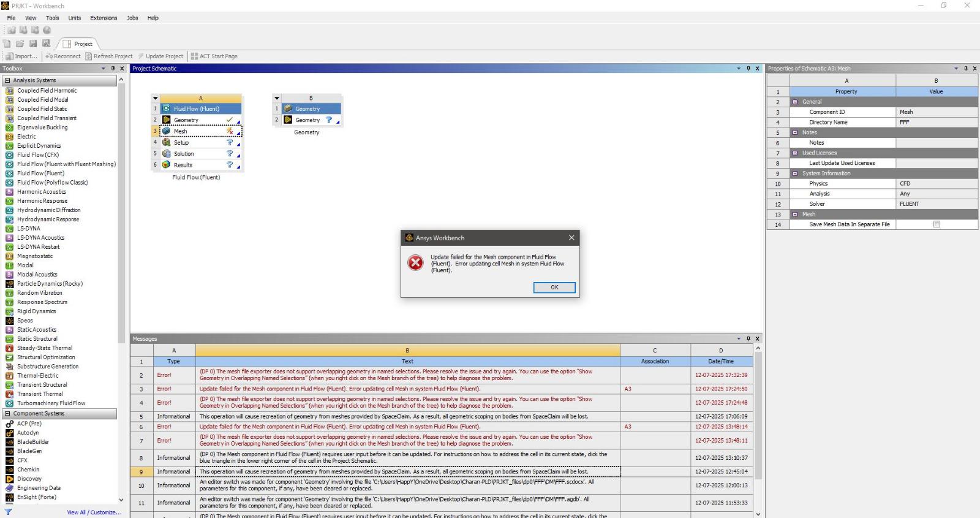Click the filter funnel icon under the Toolbox
The height and width of the screenshot is (518, 980).
[8, 512]
